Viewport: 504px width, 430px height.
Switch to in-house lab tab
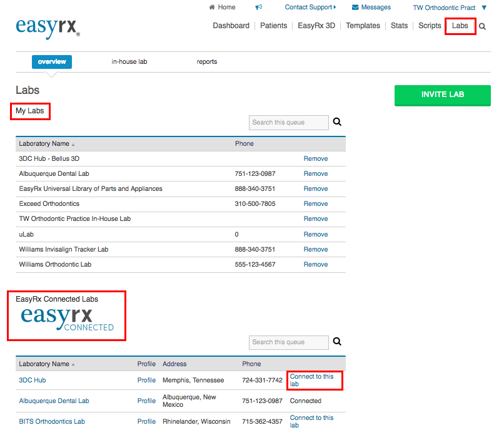coord(129,61)
